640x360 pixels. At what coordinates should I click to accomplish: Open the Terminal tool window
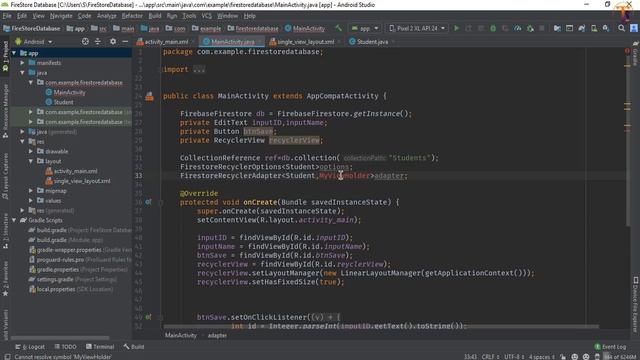point(100,347)
